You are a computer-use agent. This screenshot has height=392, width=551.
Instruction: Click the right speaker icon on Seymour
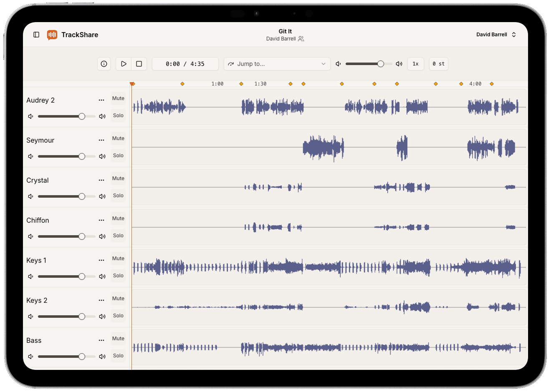pos(102,156)
